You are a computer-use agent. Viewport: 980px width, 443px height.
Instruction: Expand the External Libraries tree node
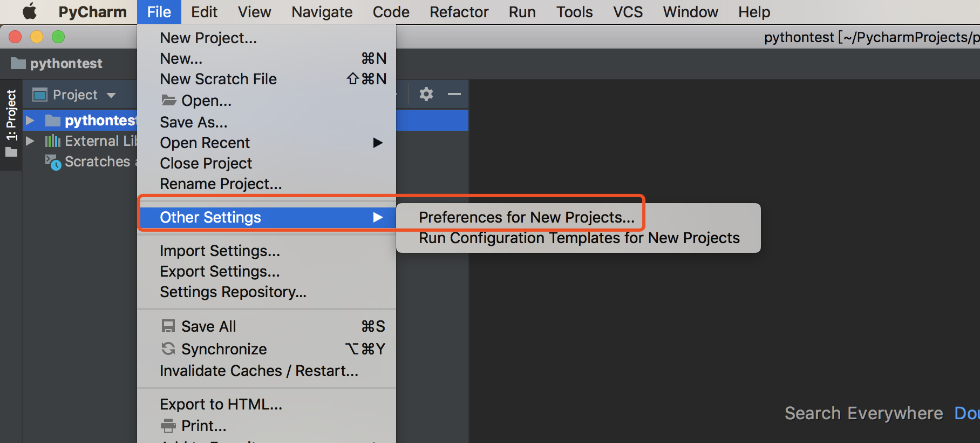tap(30, 141)
